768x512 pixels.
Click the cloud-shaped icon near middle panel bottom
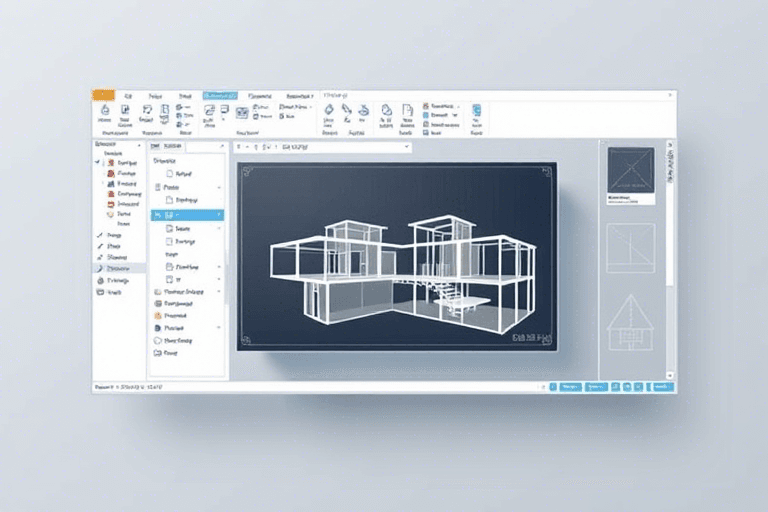click(157, 340)
